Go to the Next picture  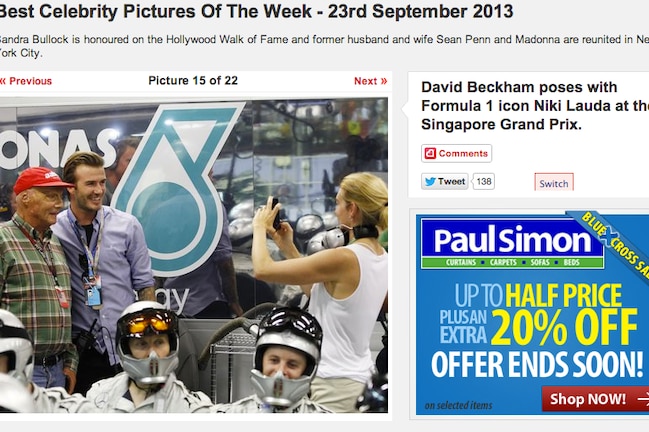coord(370,81)
